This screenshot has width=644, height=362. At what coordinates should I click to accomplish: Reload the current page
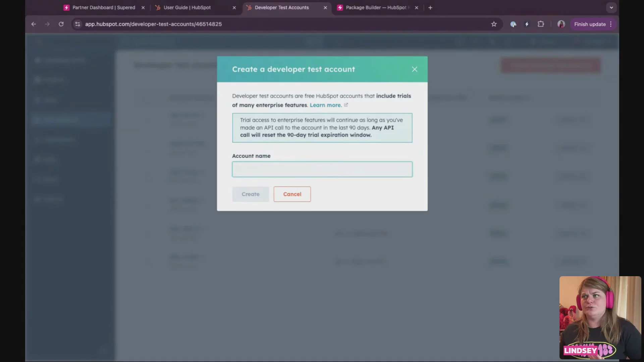61,24
